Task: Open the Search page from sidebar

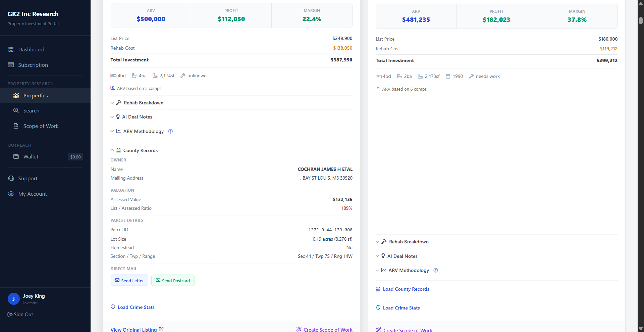Action: pos(31,110)
